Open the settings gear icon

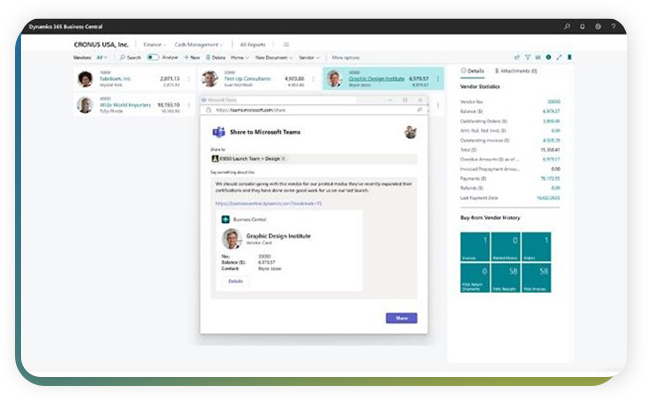tap(598, 26)
